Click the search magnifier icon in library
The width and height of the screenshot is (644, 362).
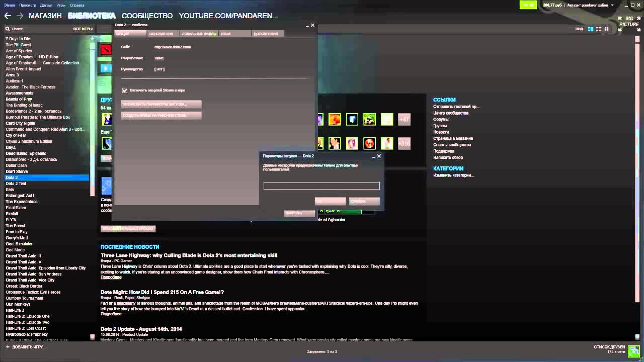8,29
